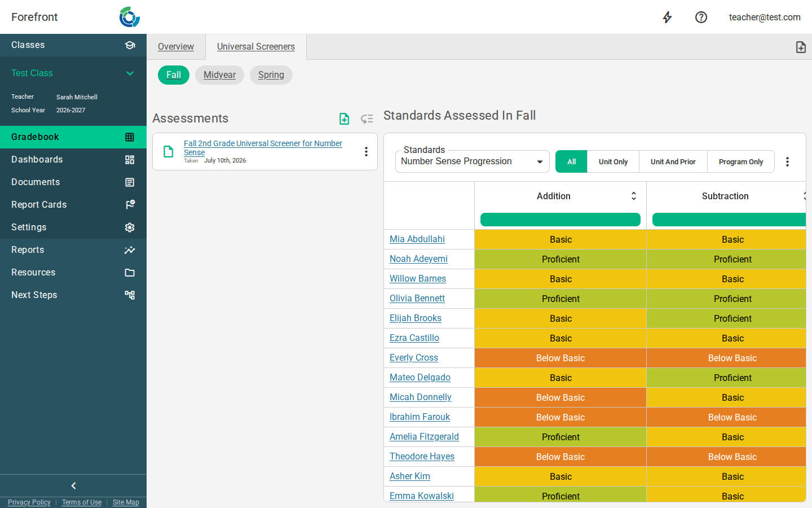
Task: Switch to the Universal Screeners tab
Action: (x=256, y=47)
